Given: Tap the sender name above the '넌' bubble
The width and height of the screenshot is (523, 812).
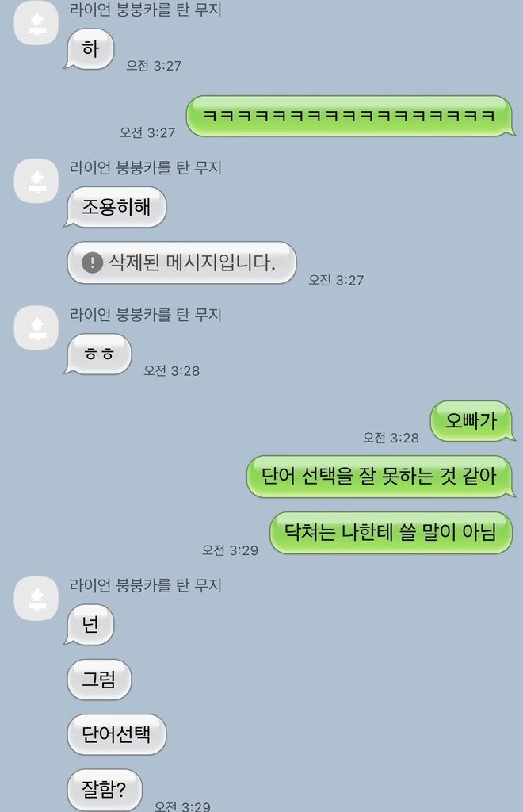Looking at the screenshot, I should point(145,585).
